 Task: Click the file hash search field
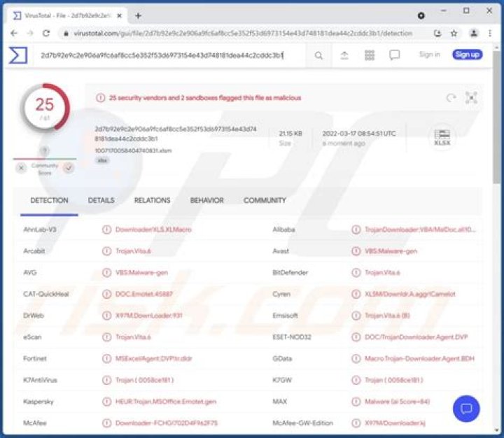click(x=161, y=55)
